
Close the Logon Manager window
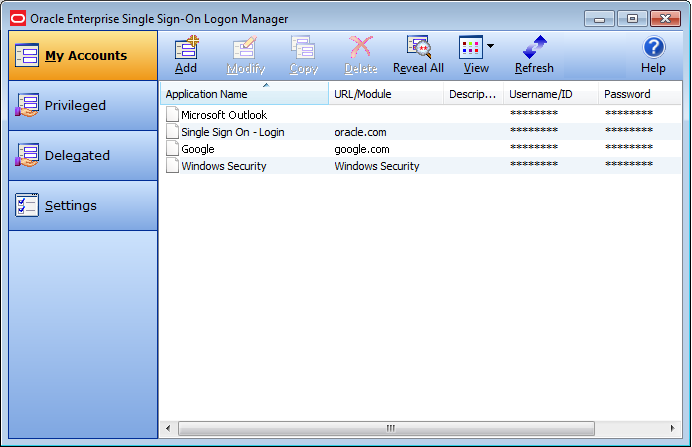(x=666, y=19)
